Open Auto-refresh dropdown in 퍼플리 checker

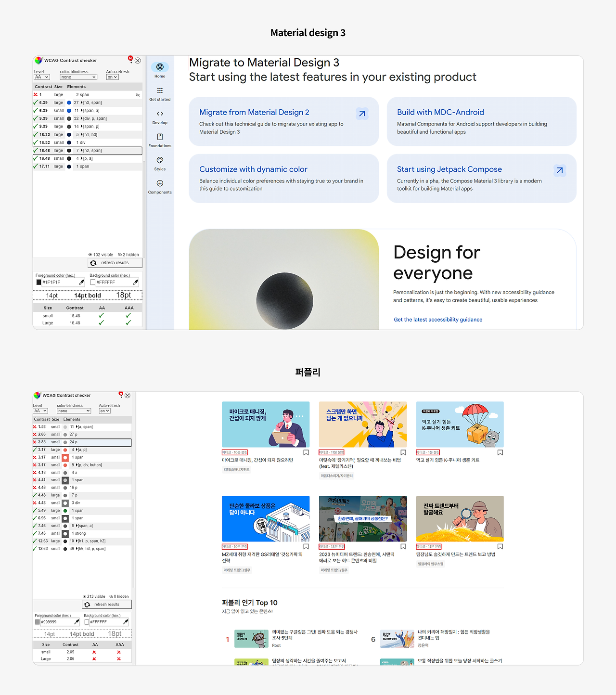(105, 411)
